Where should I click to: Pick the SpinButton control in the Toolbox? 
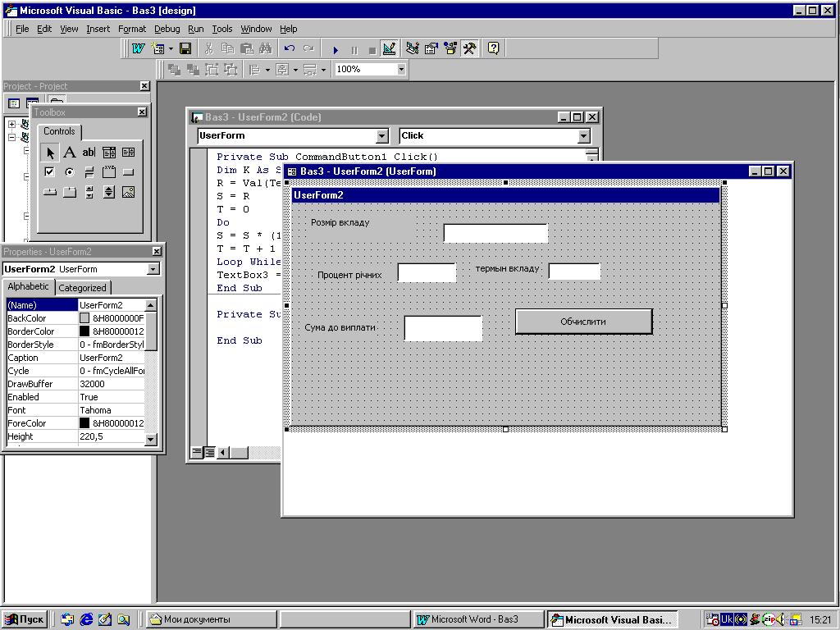click(109, 192)
